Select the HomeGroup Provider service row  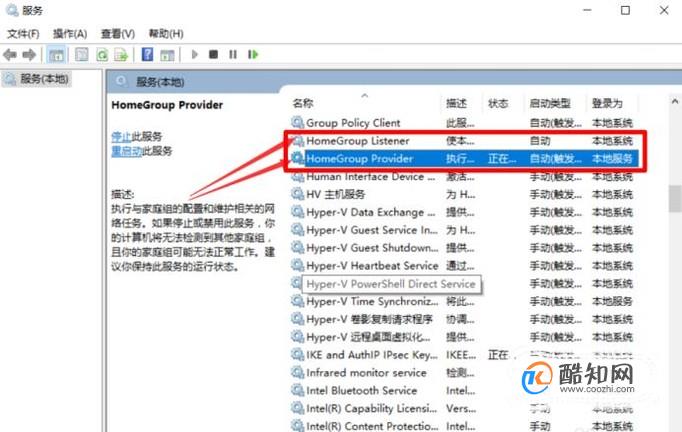tap(463, 158)
